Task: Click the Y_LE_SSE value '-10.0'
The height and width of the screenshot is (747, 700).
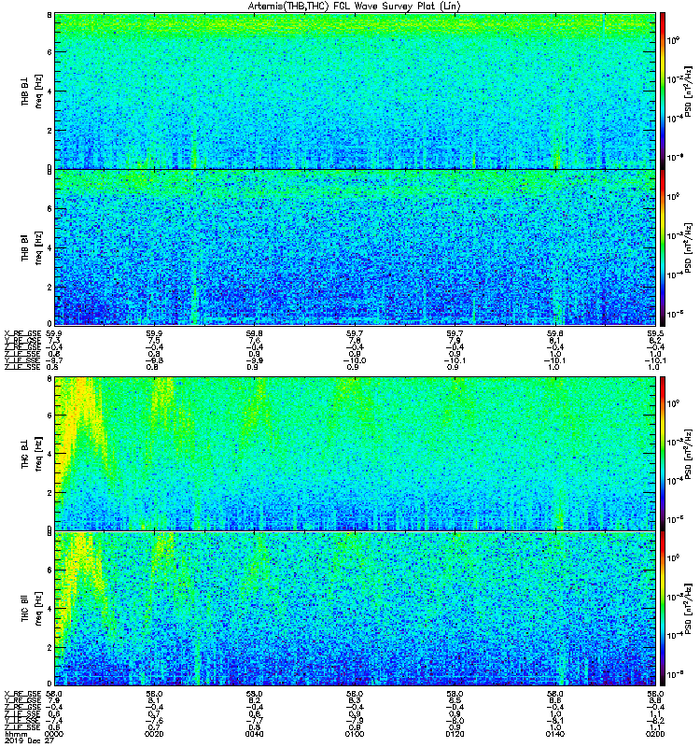Action: click(x=355, y=360)
